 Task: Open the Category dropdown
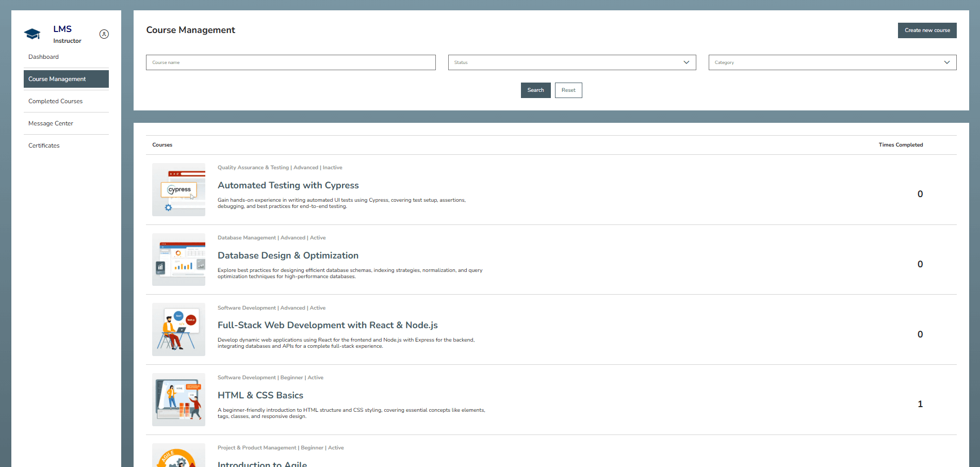[x=832, y=62]
